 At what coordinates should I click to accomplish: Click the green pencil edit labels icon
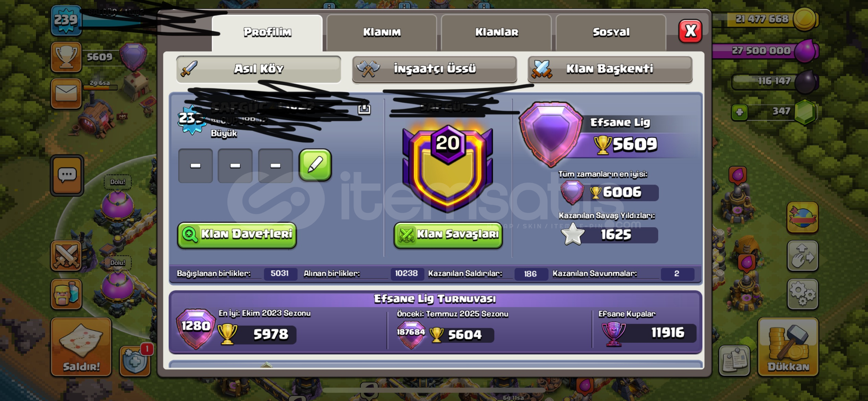(x=315, y=166)
